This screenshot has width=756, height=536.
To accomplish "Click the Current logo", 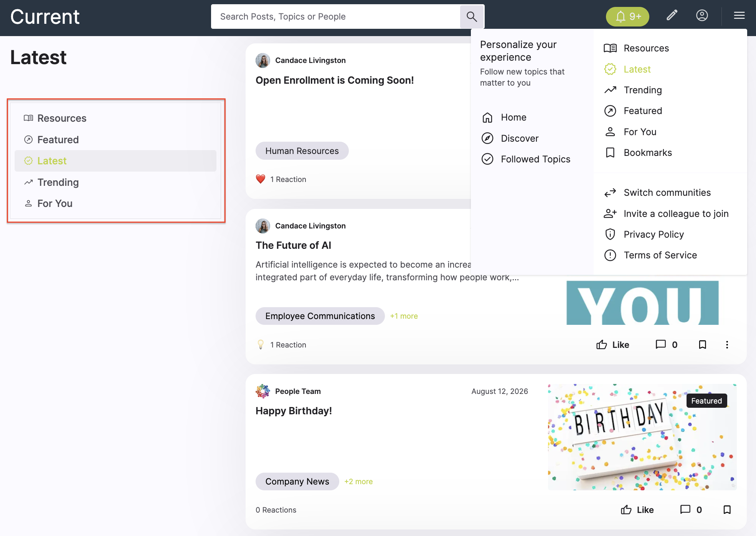I will pyautogui.click(x=45, y=17).
